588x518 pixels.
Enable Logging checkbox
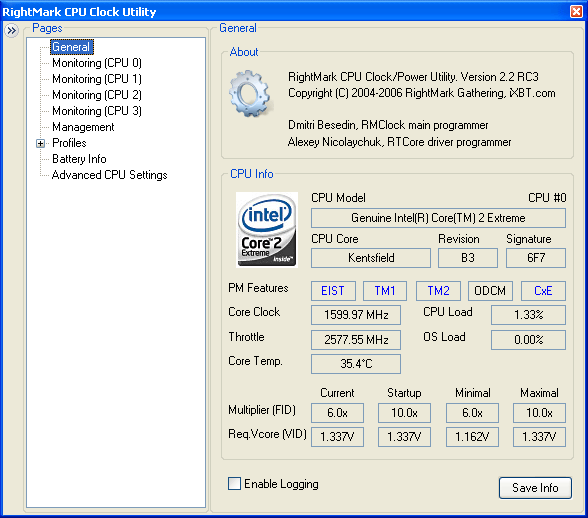tap(235, 483)
